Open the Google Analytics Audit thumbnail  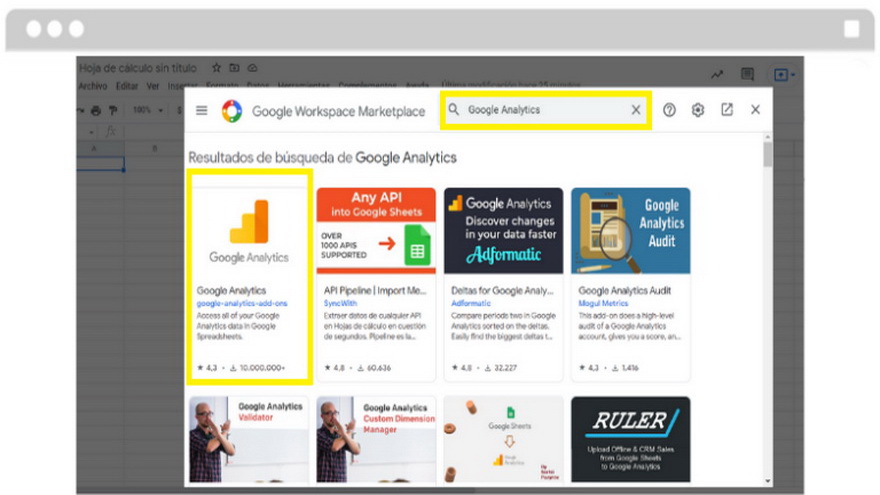tap(631, 231)
